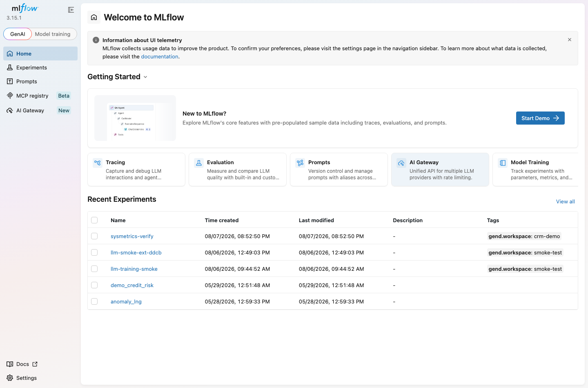The height and width of the screenshot is (388, 588).
Task: Open the documentation link in the banner
Action: pos(160,56)
